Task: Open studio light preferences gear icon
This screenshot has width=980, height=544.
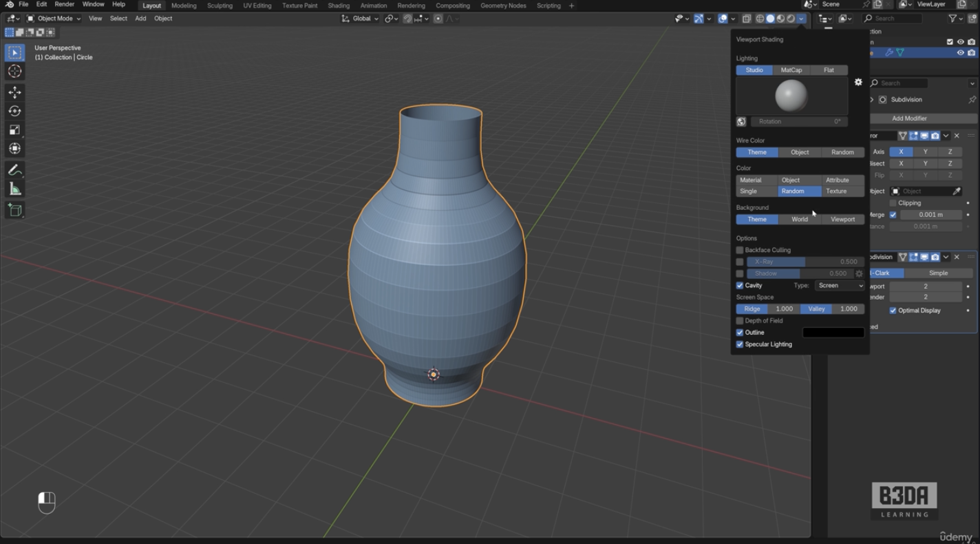Action: point(858,82)
